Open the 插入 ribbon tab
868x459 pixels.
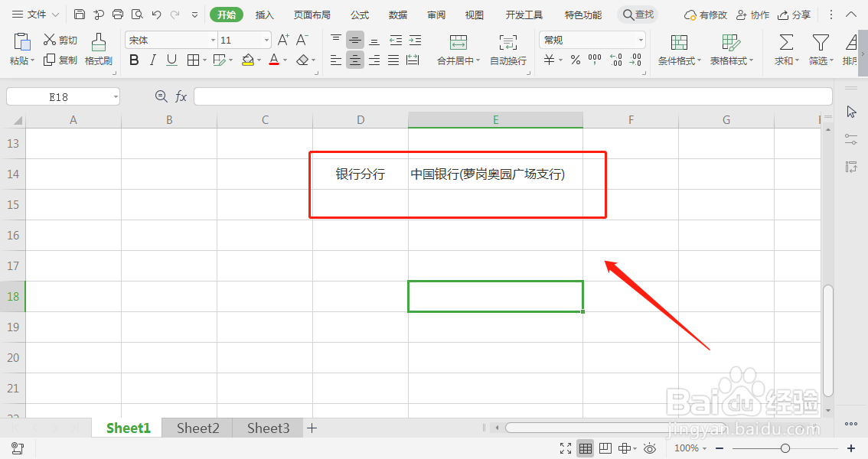264,15
